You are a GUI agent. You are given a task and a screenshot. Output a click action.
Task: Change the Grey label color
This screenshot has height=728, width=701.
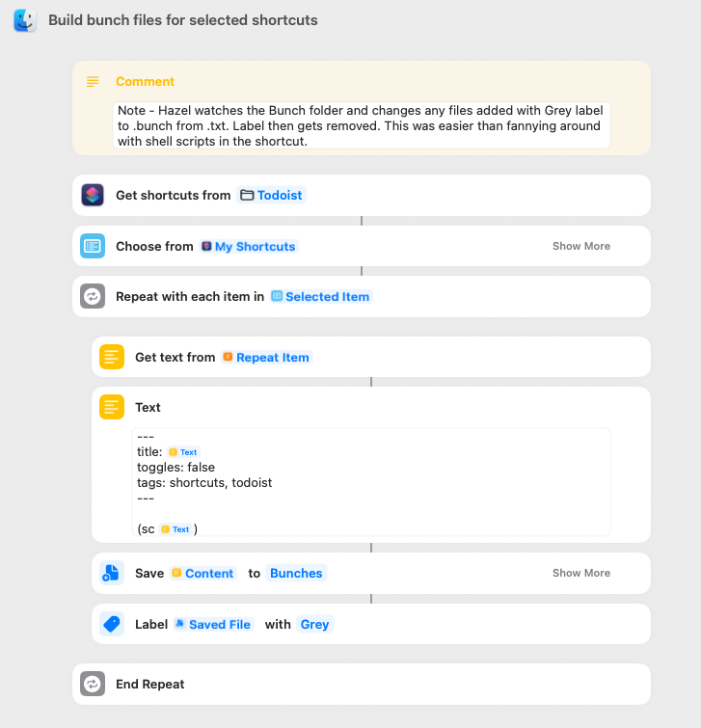[x=314, y=624]
